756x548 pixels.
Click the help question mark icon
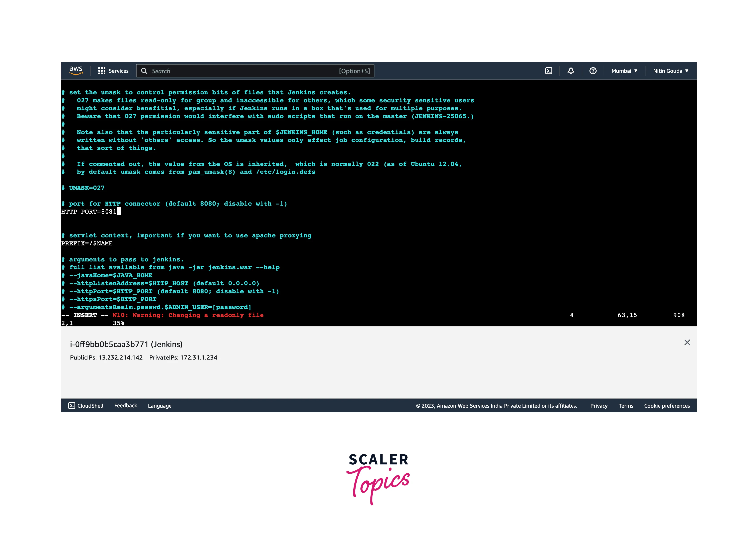(593, 71)
